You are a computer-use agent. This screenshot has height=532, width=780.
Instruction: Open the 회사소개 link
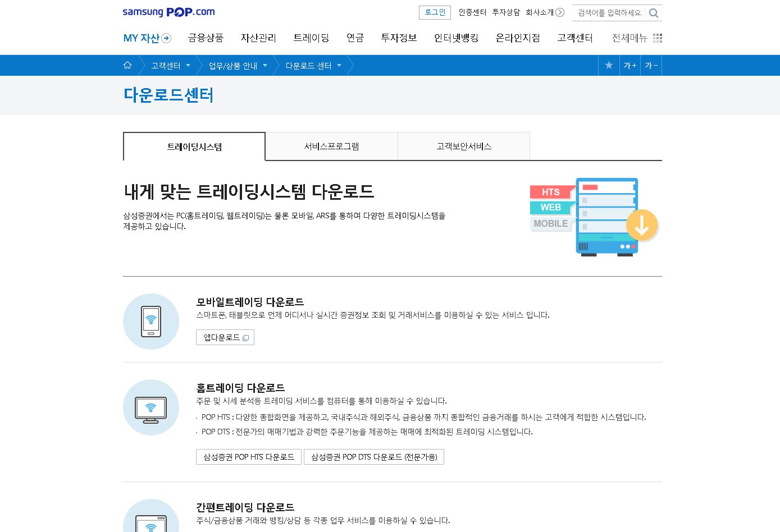pos(540,12)
